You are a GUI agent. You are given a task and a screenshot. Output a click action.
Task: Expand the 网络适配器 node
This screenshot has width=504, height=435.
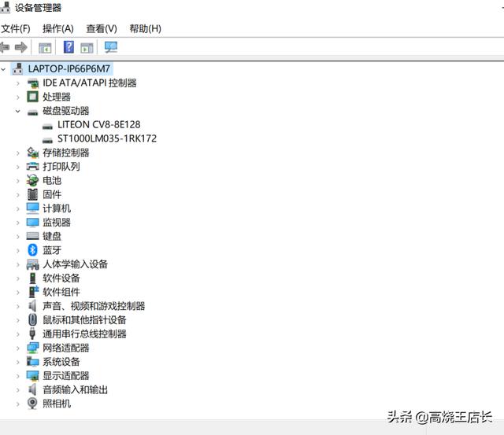[x=18, y=348]
